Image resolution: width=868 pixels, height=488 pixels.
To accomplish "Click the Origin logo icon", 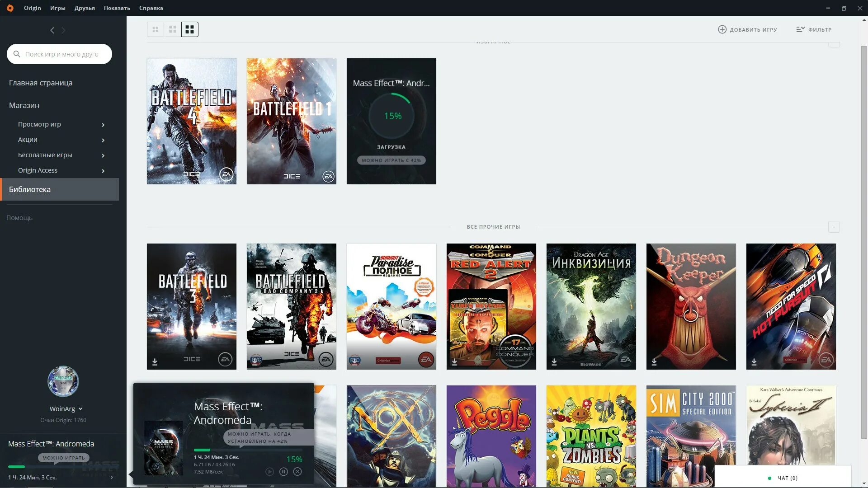I will (10, 8).
